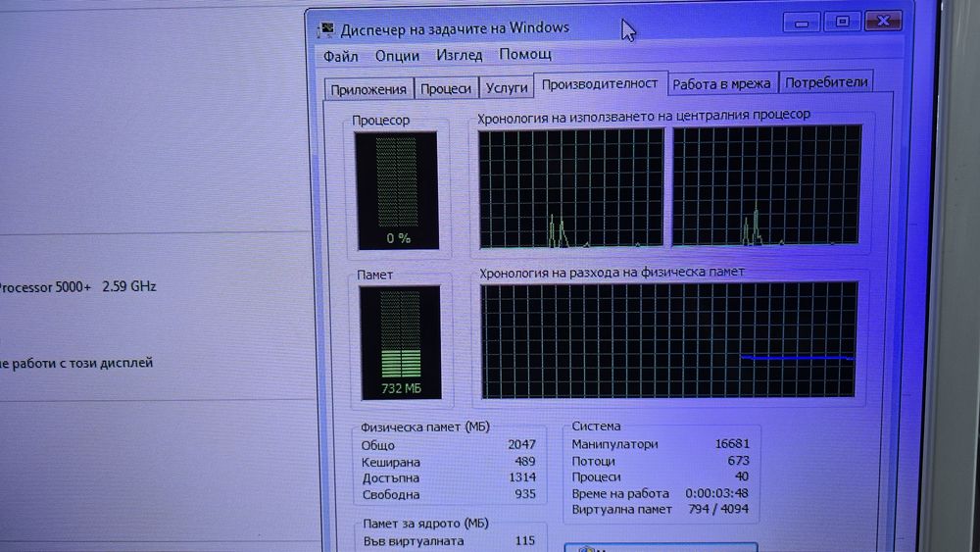Click the Task Manager window title text

point(455,28)
